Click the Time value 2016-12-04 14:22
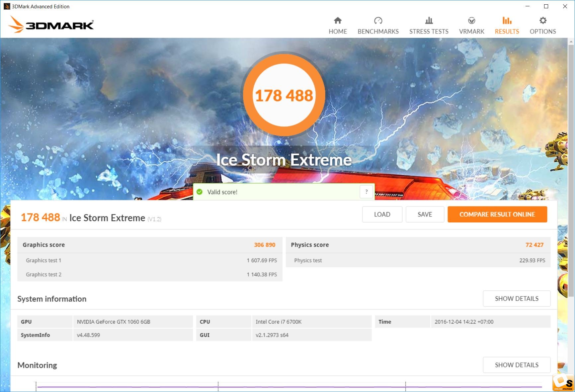This screenshot has height=392, width=575. [464, 322]
